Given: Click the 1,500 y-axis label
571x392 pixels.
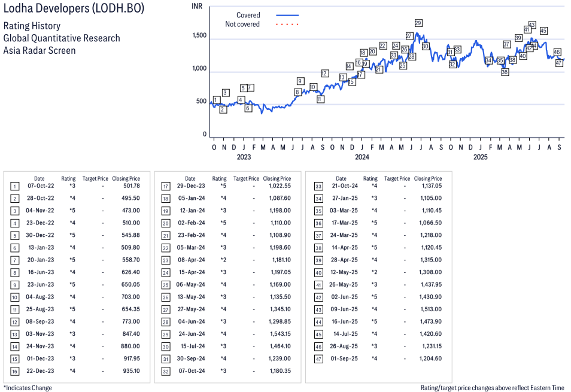Looking at the screenshot, I should point(199,36).
